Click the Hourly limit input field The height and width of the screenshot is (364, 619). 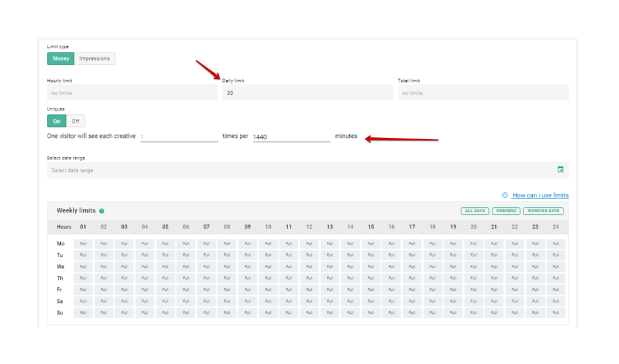click(x=132, y=93)
